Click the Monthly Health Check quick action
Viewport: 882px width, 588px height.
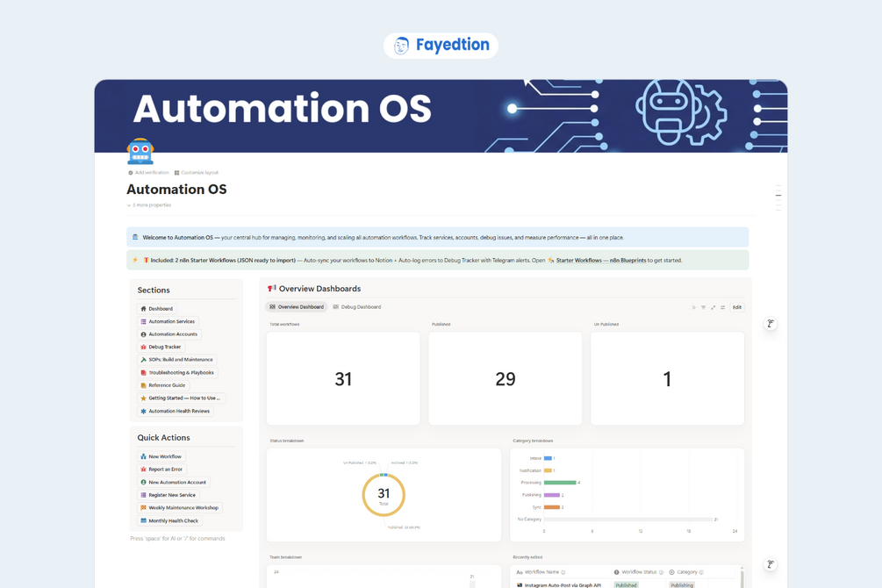pyautogui.click(x=169, y=520)
